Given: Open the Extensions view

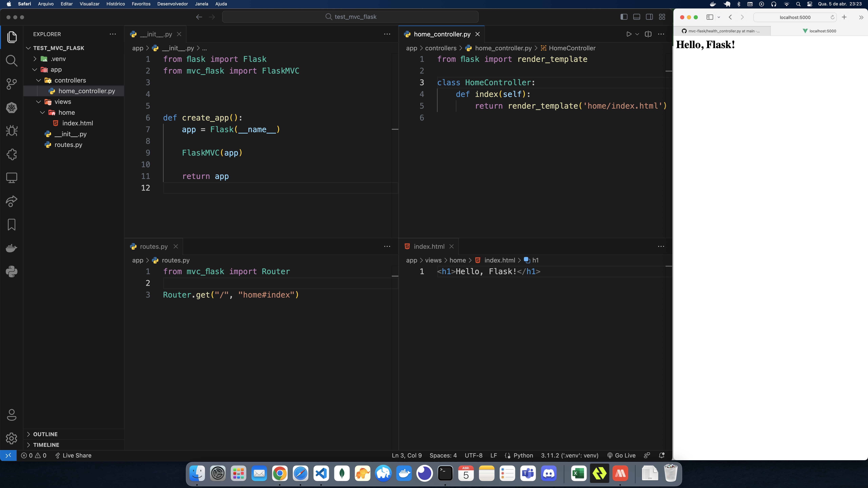Looking at the screenshot, I should (x=12, y=155).
